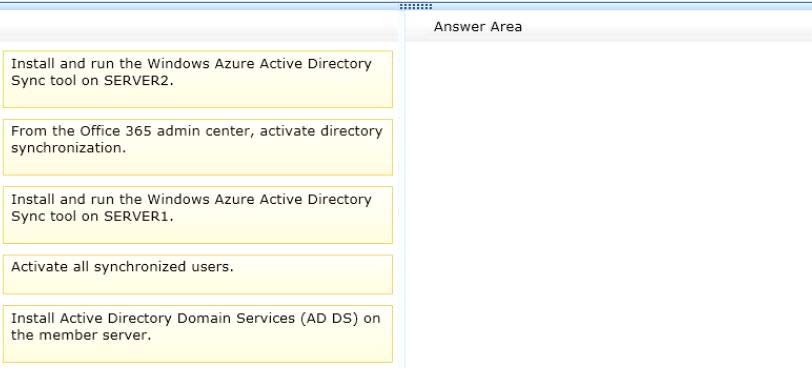Screen dimensions: 812x368
Task: Click the Answer Area header label
Action: point(477,27)
